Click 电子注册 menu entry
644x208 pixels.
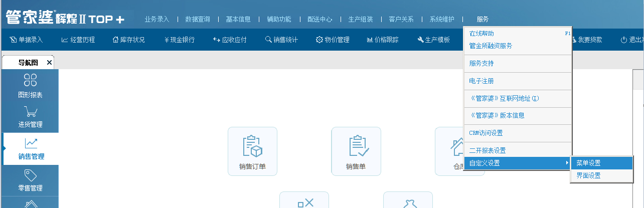(x=481, y=81)
